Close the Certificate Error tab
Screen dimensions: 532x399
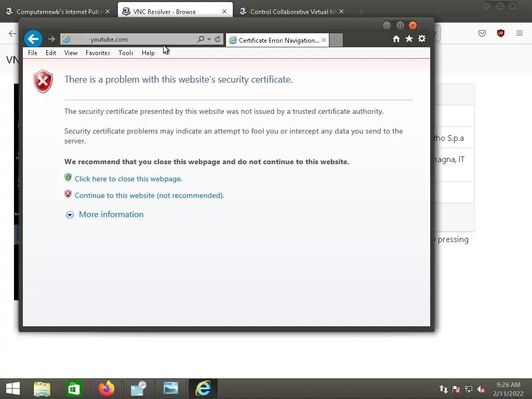point(324,40)
